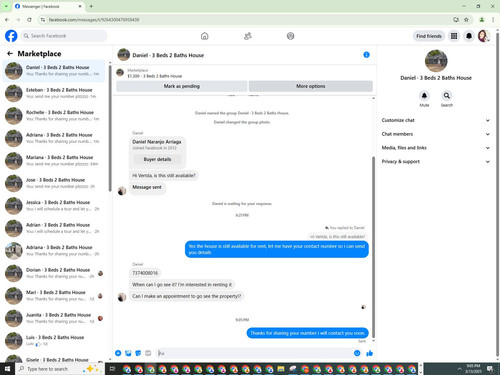Open the Juanita conversation

(54, 318)
